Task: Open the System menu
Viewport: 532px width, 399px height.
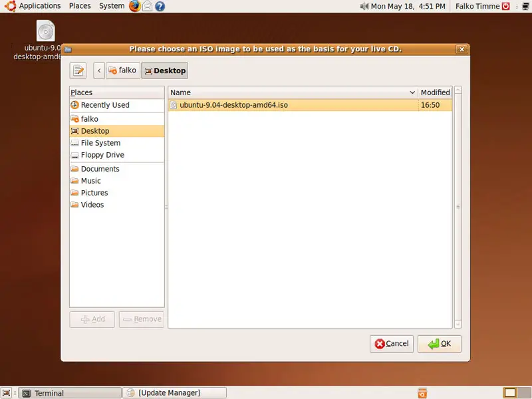Action: pos(112,6)
